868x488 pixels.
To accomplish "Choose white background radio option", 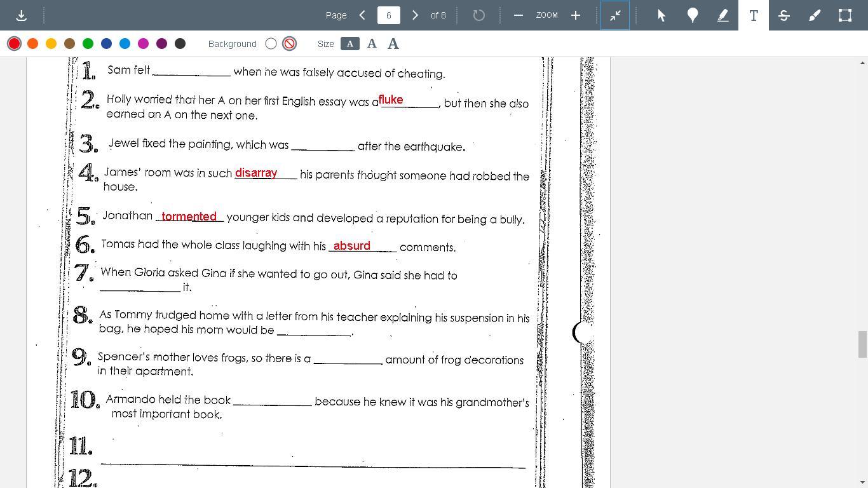I will 271,44.
